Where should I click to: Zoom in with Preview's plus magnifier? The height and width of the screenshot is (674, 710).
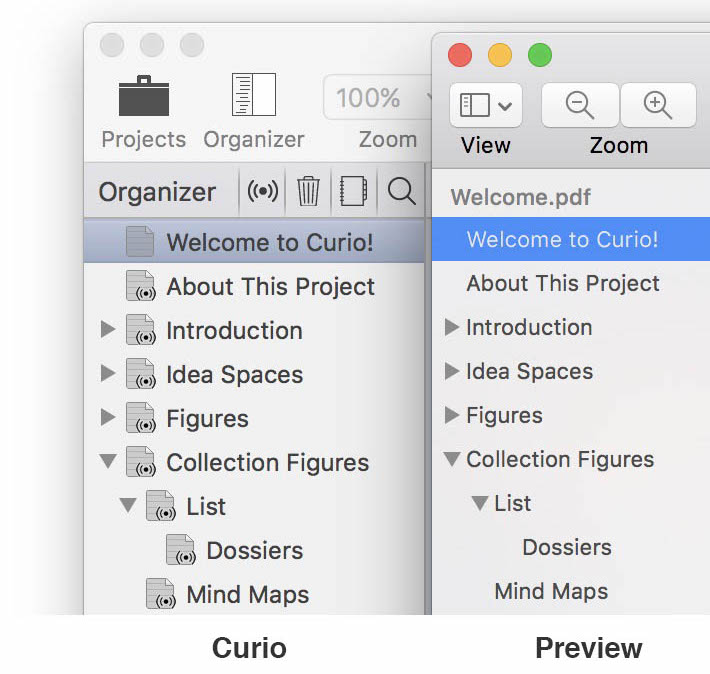tap(658, 105)
